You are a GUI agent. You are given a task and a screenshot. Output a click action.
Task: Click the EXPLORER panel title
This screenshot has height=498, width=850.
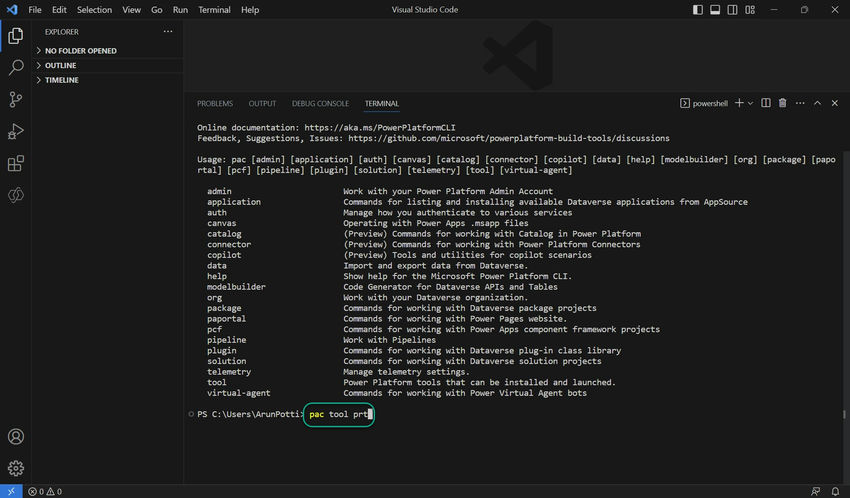(x=62, y=31)
